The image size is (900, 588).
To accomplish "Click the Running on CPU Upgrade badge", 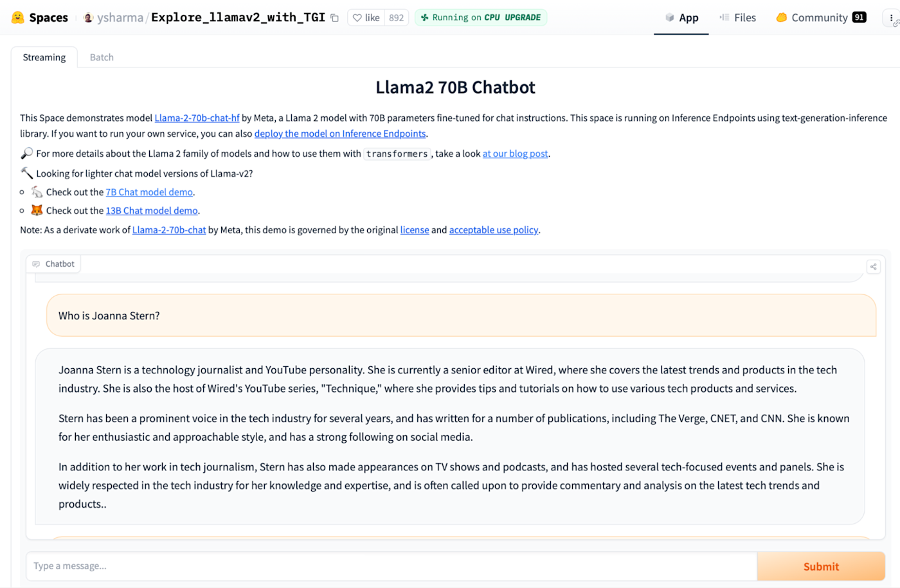I will [481, 17].
